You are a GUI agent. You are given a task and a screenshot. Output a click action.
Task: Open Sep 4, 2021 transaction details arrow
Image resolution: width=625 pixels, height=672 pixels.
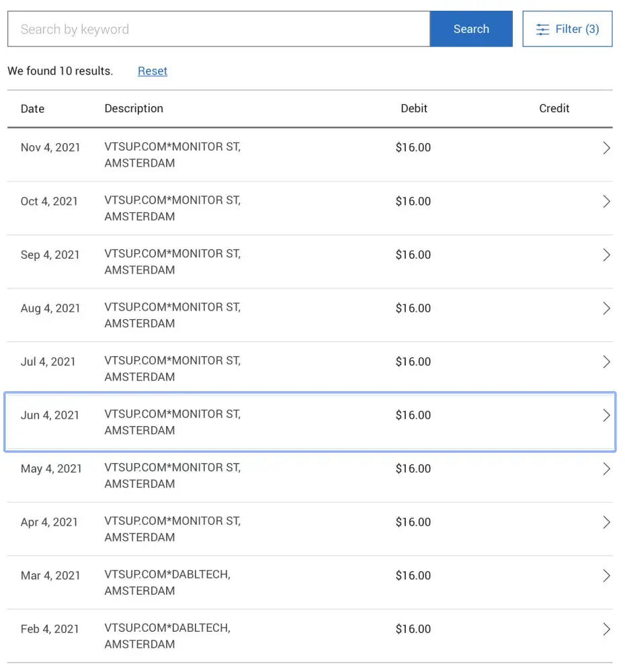[606, 255]
